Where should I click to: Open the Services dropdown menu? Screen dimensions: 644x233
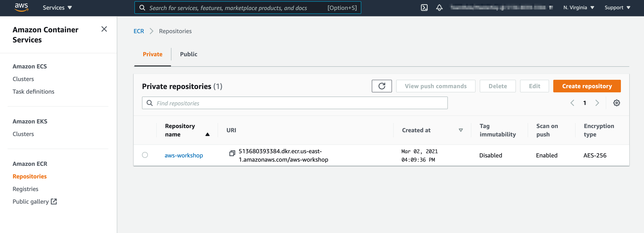[57, 8]
